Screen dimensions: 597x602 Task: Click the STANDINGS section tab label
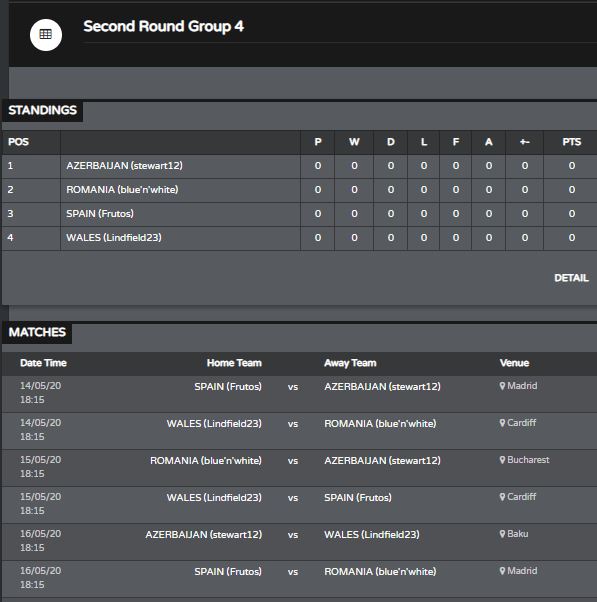click(x=43, y=111)
